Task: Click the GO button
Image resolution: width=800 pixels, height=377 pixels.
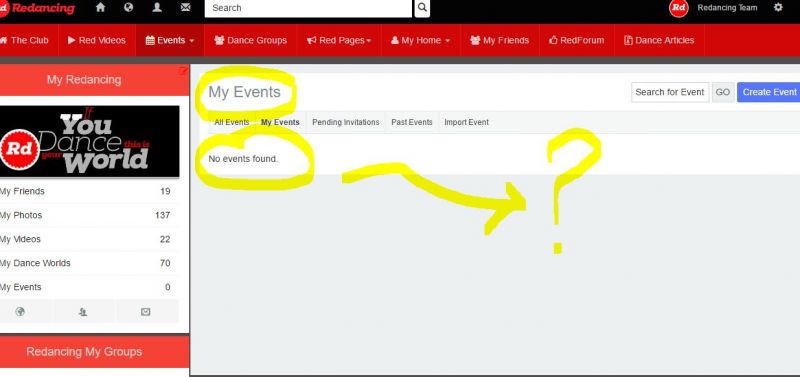Action: pos(722,92)
